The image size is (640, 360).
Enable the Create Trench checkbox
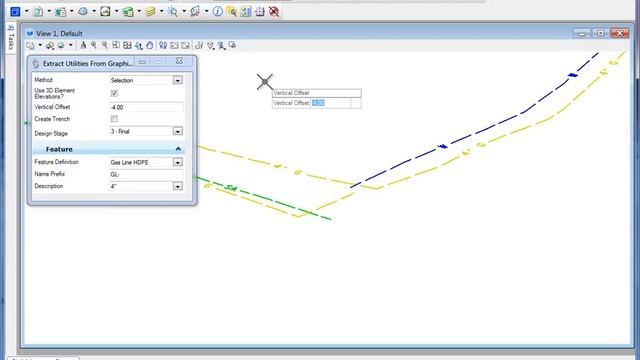(x=114, y=119)
